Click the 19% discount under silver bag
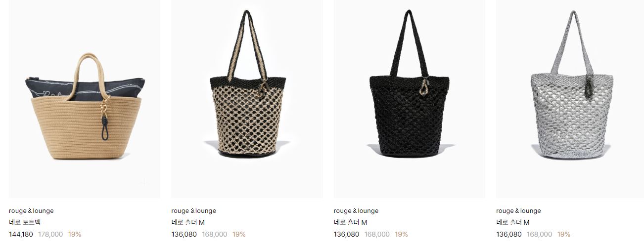 564,234
